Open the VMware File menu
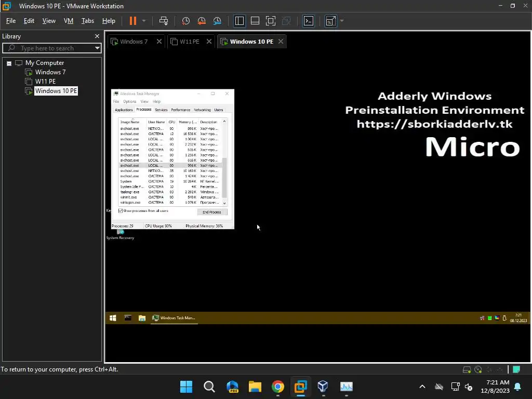This screenshot has width=532, height=399. 11,21
